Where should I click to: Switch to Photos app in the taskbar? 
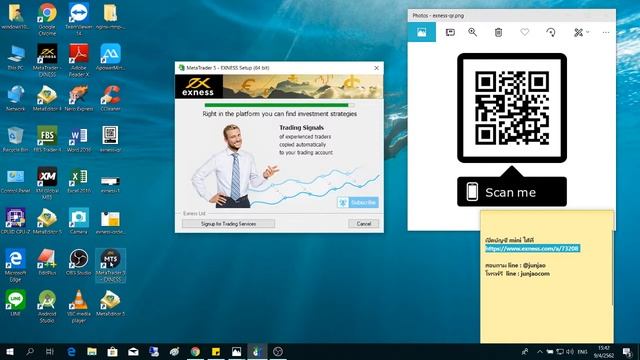tap(236, 351)
